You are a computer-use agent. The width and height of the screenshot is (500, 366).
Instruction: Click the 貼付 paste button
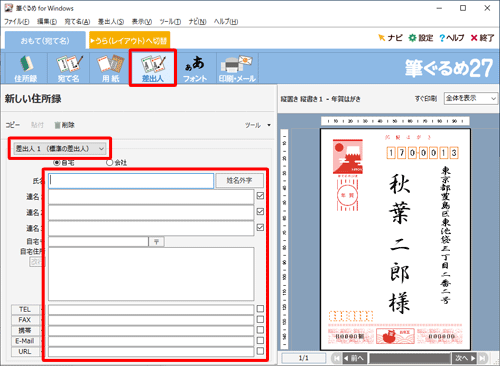click(x=37, y=125)
